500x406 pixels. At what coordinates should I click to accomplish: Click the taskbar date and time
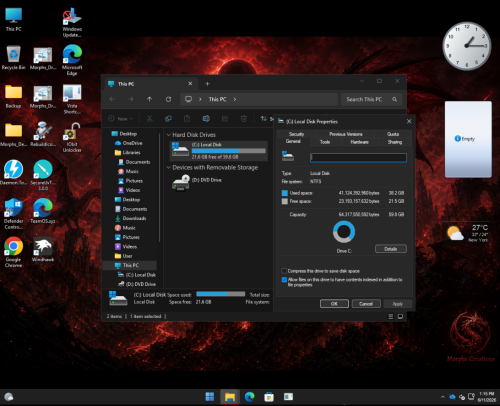(487, 397)
